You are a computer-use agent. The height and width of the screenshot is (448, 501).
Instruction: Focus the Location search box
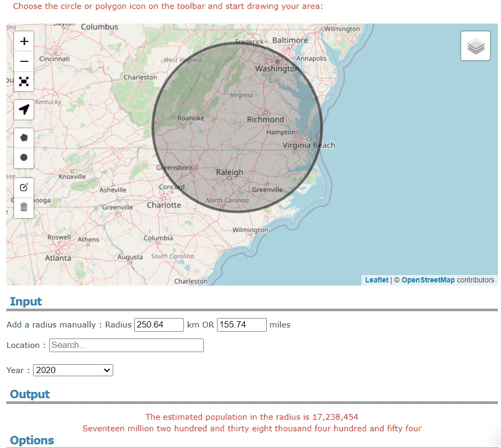tap(126, 345)
